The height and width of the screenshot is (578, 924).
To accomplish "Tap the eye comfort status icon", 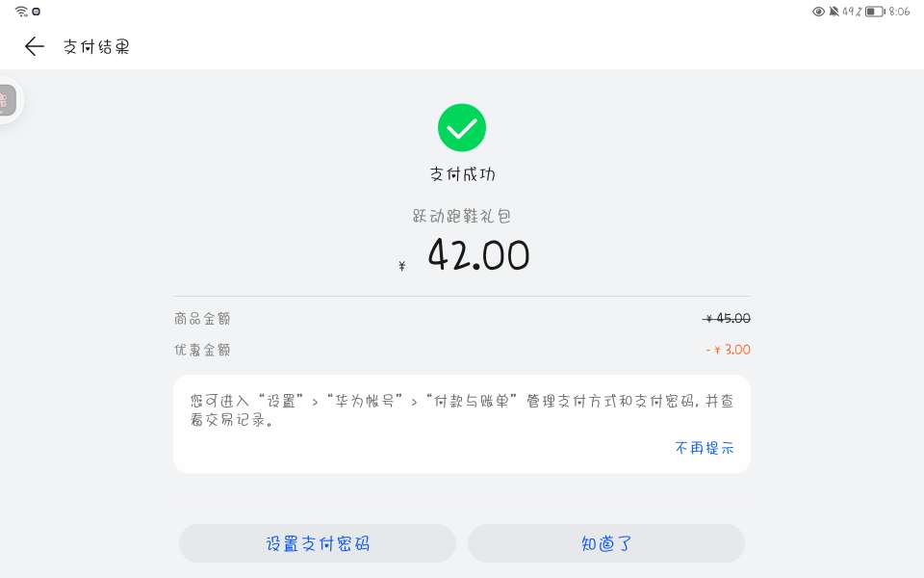I will 819,12.
